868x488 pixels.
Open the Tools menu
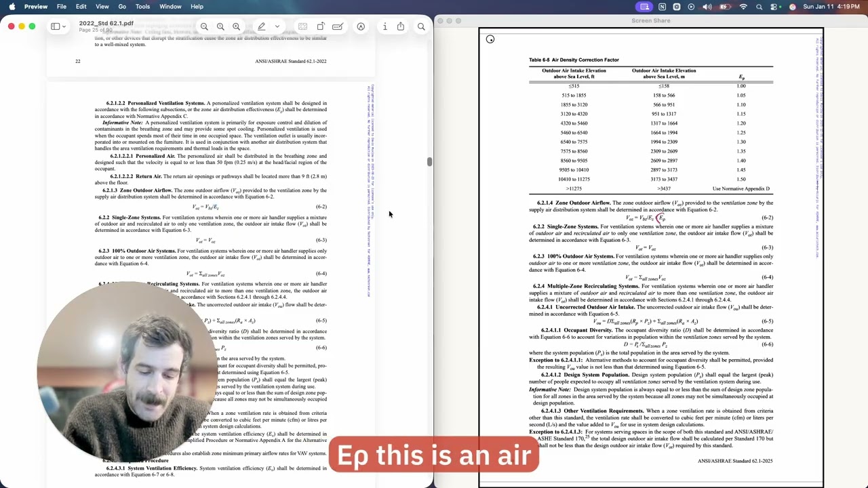tap(142, 7)
